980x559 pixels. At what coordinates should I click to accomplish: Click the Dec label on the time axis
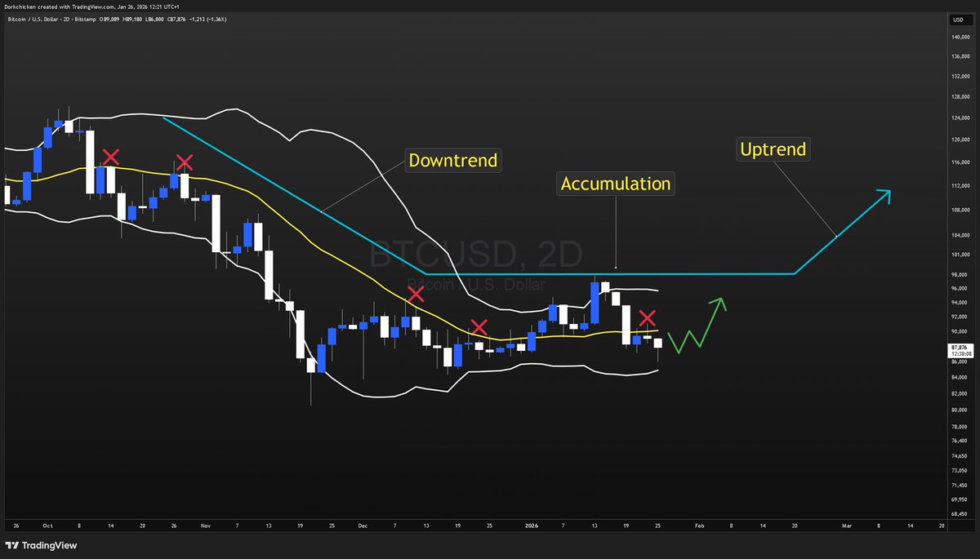363,526
